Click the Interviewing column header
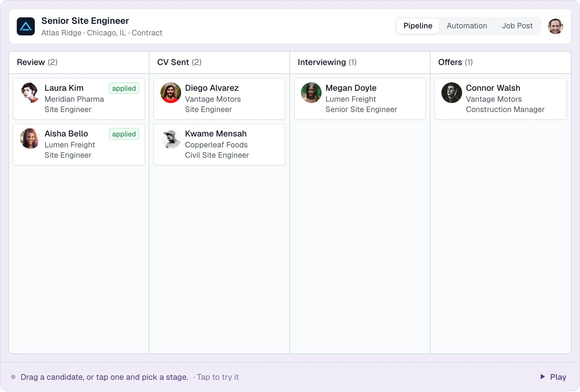This screenshot has height=392, width=580. pos(360,62)
